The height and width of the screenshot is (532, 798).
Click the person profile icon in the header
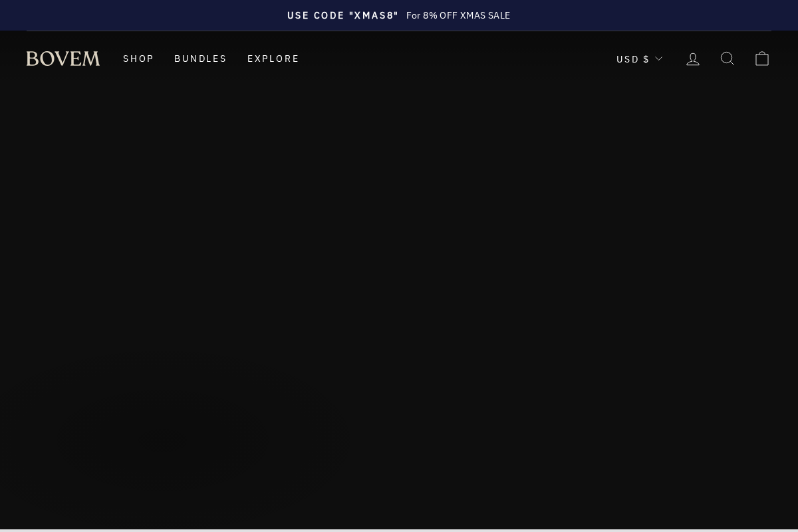(x=693, y=59)
